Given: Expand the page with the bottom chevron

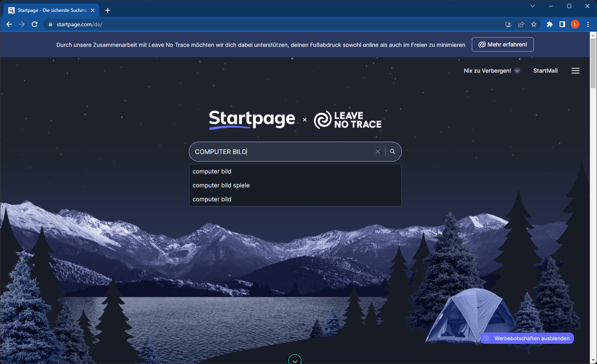Looking at the screenshot, I should 295,359.
